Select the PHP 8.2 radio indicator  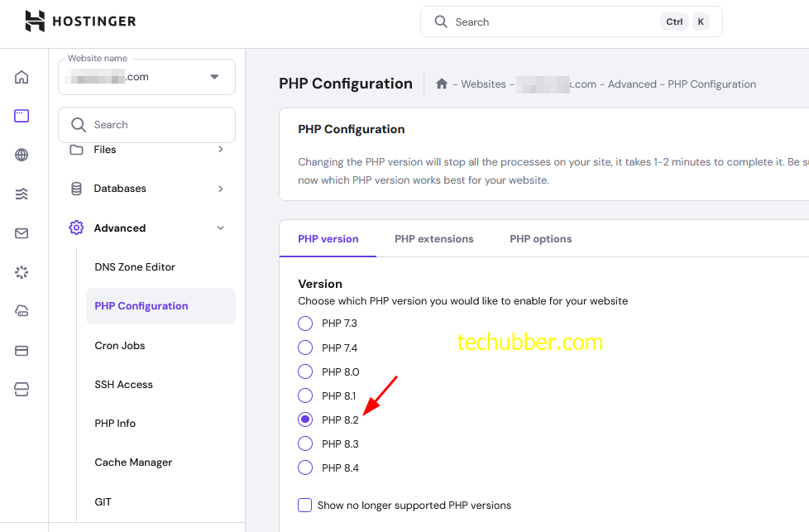click(304, 419)
